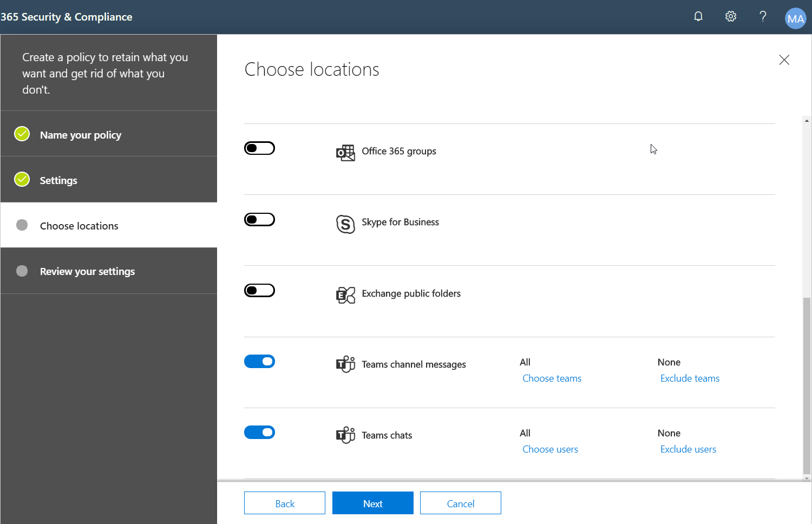Click the green checkmark beside Settings
Image resolution: width=812 pixels, height=524 pixels.
[x=22, y=179]
